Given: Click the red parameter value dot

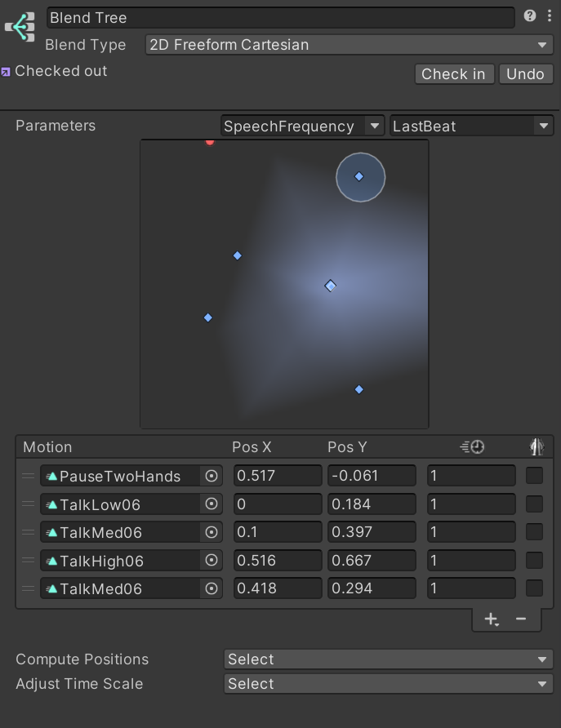Looking at the screenshot, I should pos(210,142).
